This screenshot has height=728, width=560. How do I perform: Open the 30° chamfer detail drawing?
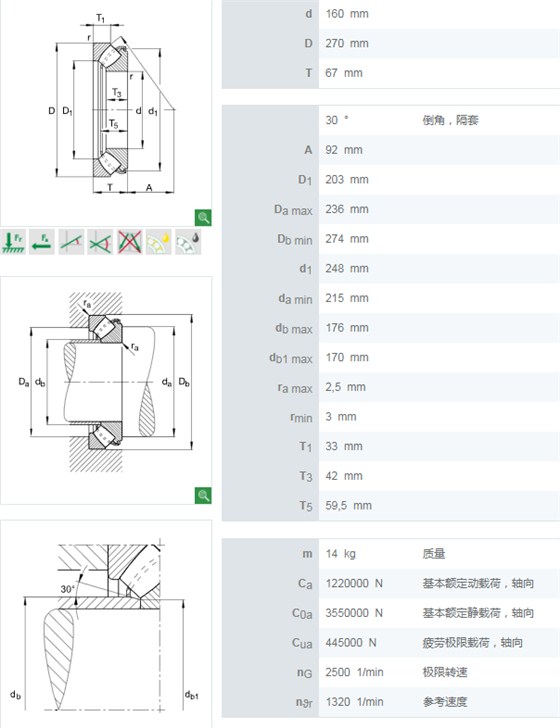tap(106, 624)
